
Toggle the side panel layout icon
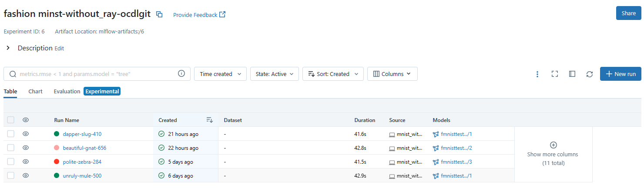click(572, 74)
